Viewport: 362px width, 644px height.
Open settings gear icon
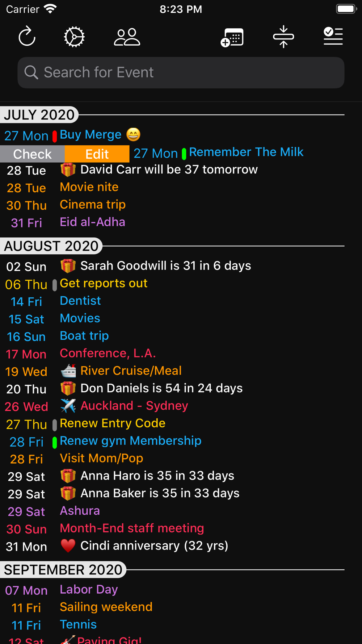point(74,37)
